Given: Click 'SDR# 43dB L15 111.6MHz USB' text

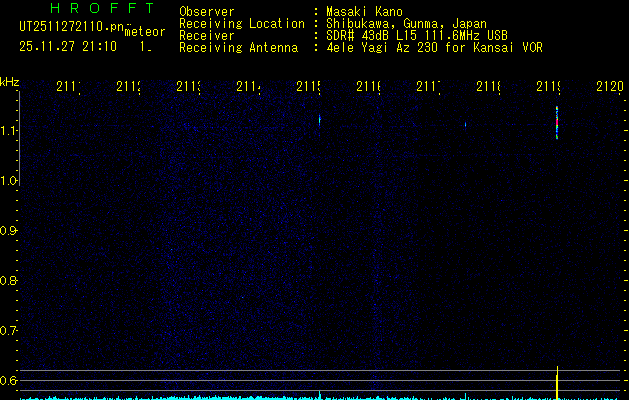Looking at the screenshot, I should pos(417,36).
